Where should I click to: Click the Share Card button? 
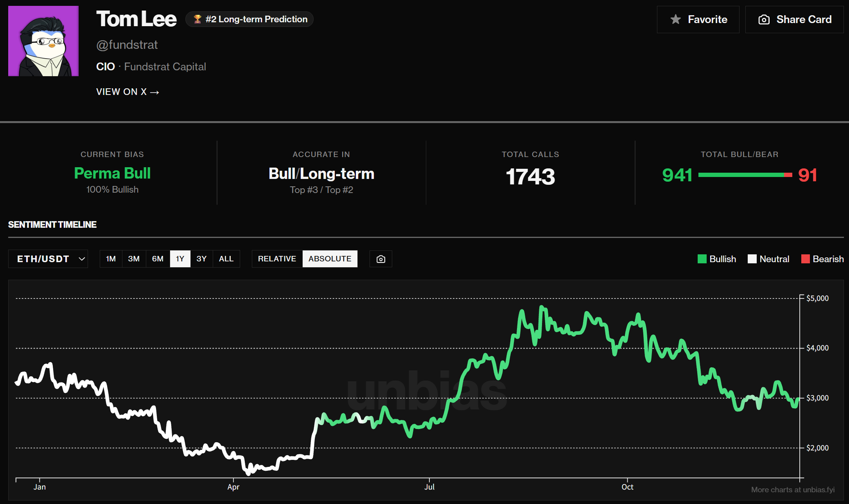[x=794, y=20]
